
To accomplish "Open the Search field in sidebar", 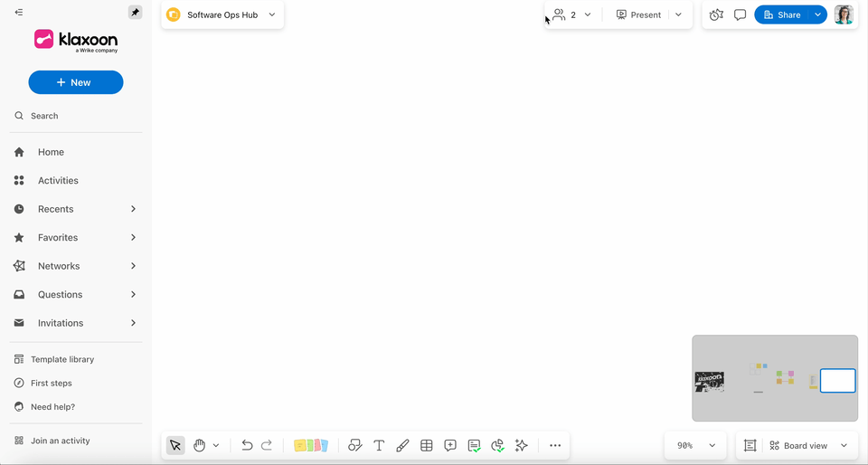I will click(76, 116).
